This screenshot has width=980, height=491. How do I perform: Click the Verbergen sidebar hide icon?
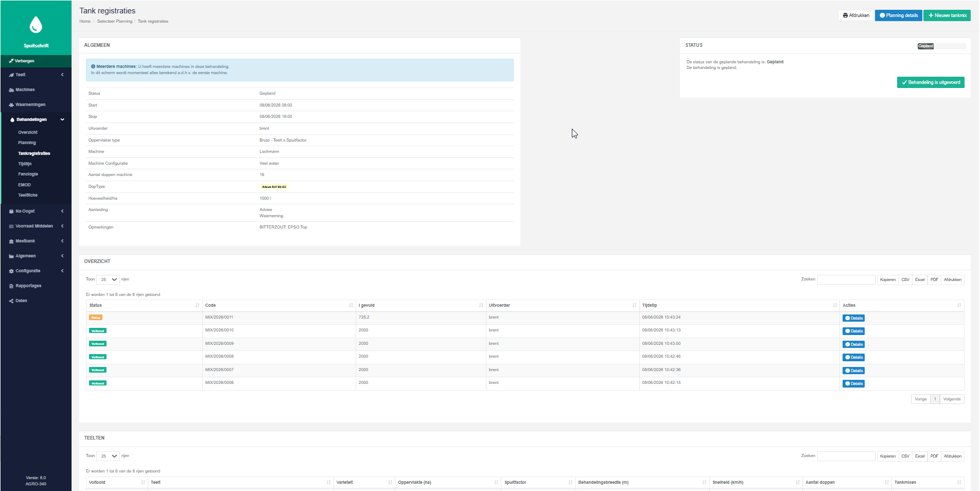pyautogui.click(x=11, y=61)
